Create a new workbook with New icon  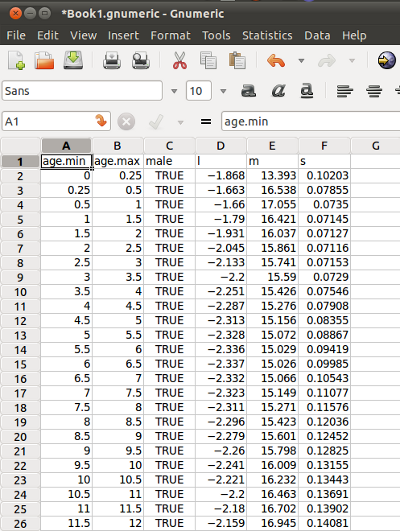[16, 61]
